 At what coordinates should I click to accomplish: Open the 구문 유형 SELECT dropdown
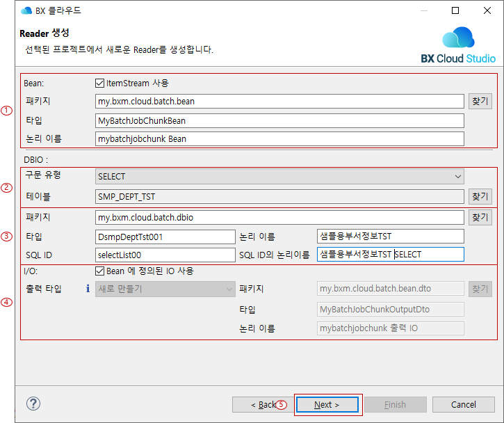pyautogui.click(x=279, y=177)
